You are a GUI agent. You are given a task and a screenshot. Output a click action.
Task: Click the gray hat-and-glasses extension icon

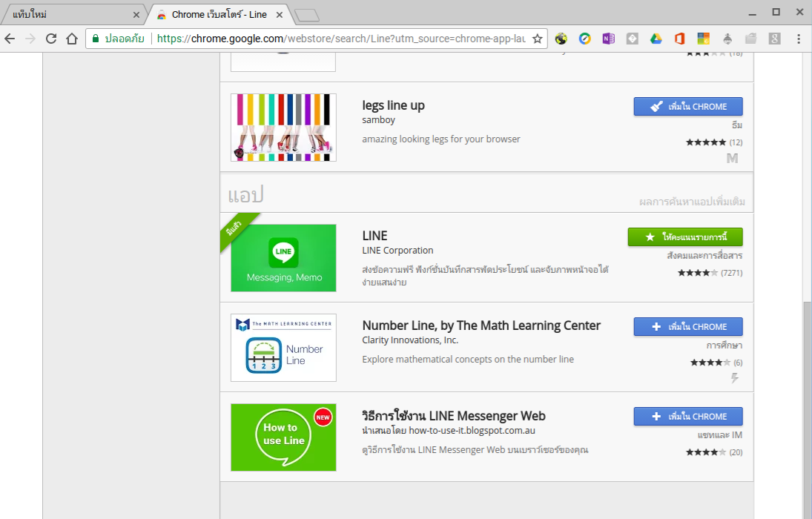[x=727, y=39]
